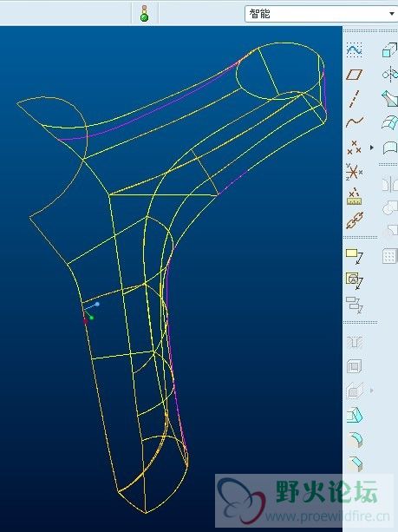This screenshot has width=398, height=532.
Task: Select the Datum Curve tool
Action: 355,122
